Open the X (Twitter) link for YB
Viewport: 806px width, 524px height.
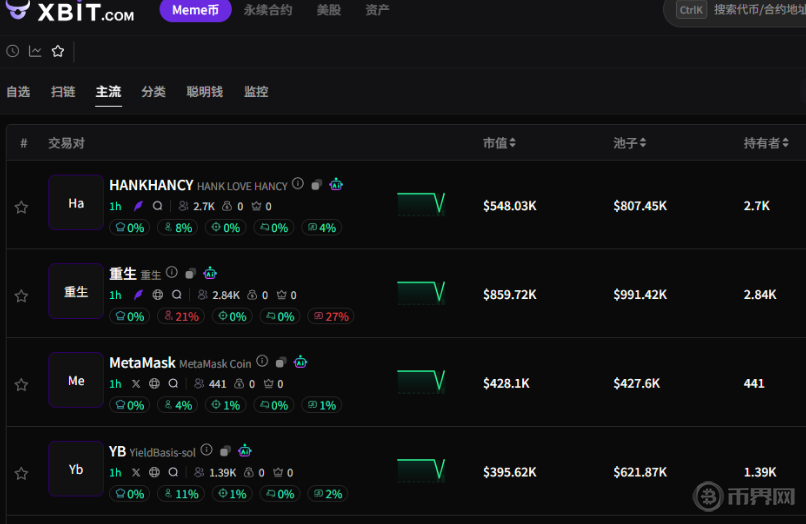pos(136,472)
